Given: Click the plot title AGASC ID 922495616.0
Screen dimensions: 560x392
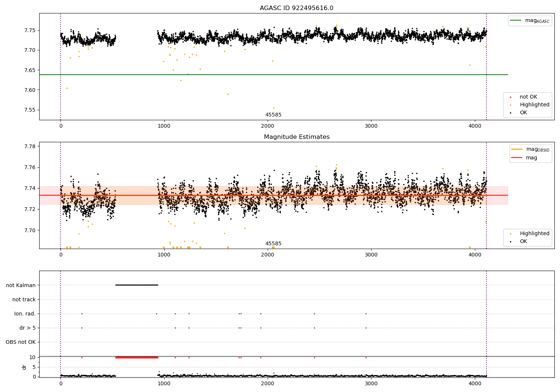Looking at the screenshot, I should (296, 8).
